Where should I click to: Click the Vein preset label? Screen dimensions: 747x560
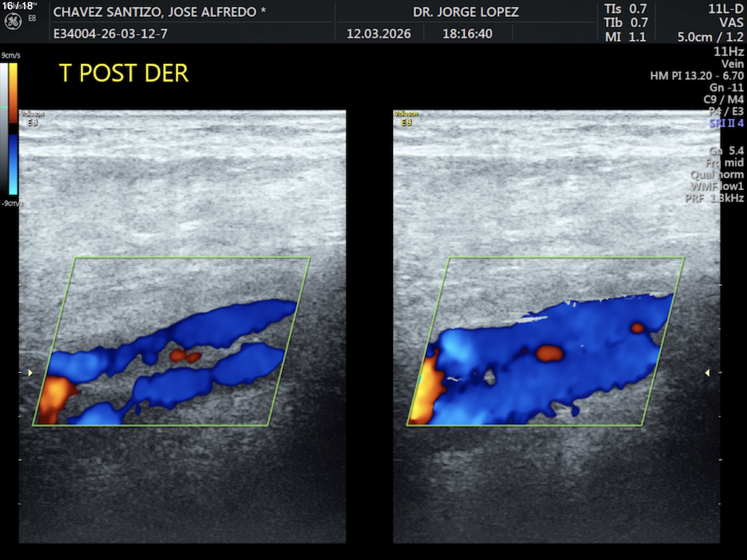coord(732,64)
